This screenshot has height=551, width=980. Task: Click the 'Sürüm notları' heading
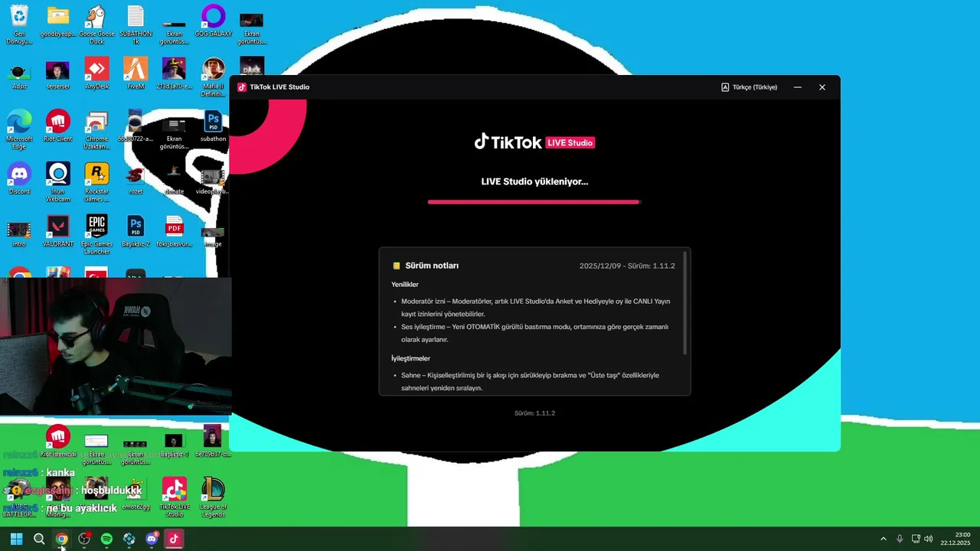tap(432, 266)
